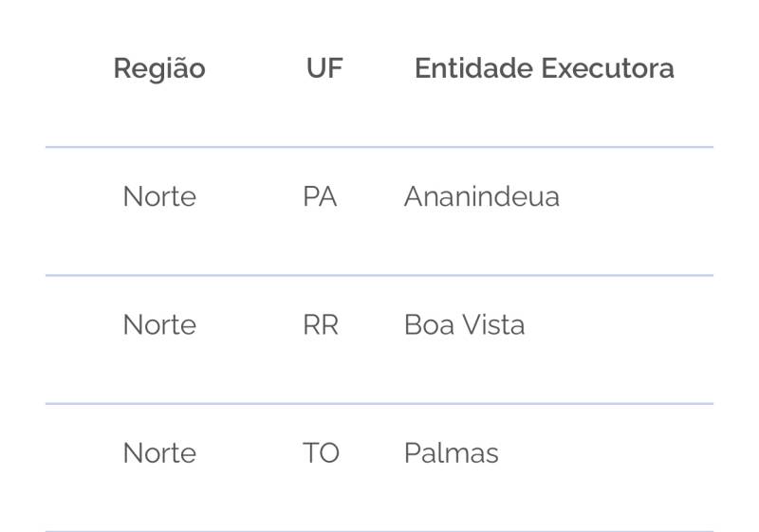Select the Palmas entity cell
This screenshot has height=532, width=759.
[x=452, y=453]
